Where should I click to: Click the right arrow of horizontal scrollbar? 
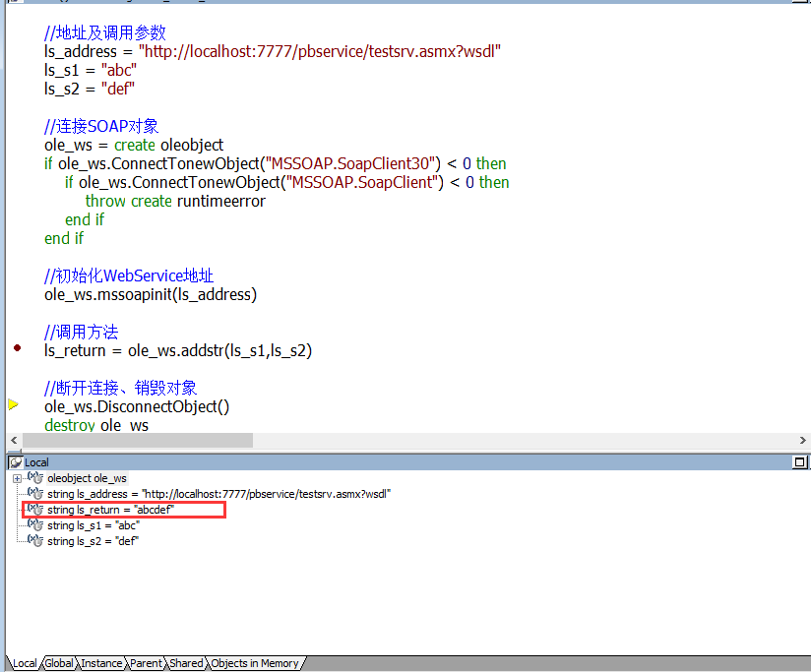pos(803,440)
